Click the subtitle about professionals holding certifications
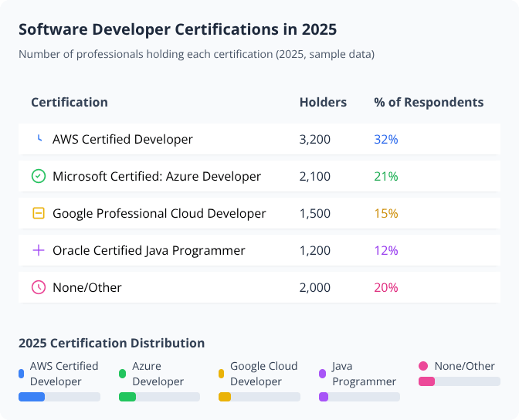Image resolution: width=519 pixels, height=420 pixels. (x=197, y=54)
